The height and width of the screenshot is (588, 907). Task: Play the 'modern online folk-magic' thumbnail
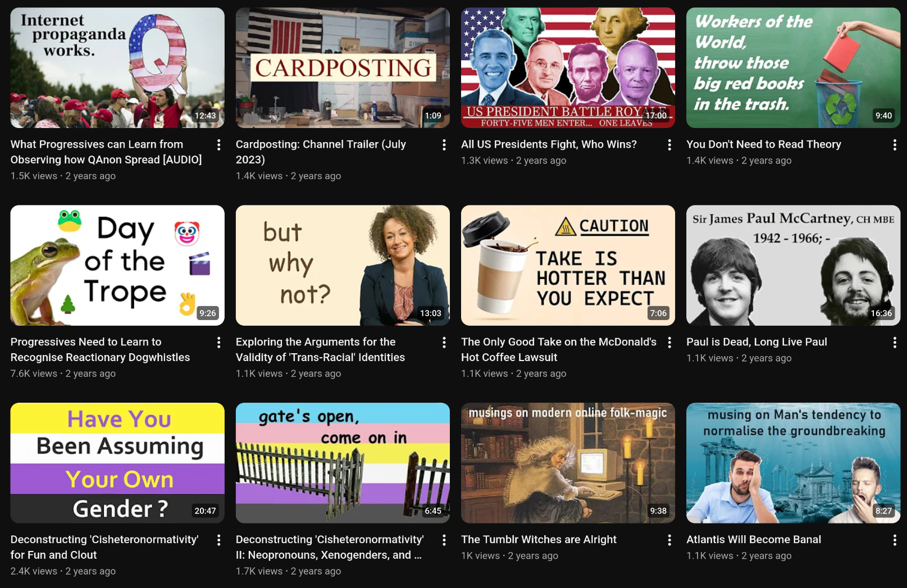(568, 463)
